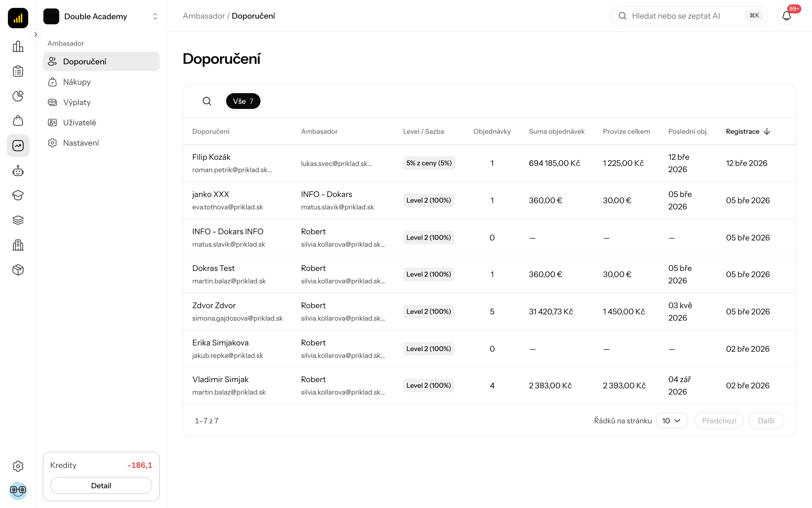Image resolution: width=812 pixels, height=508 pixels.
Task: Open the robot assistant icon in left rail
Action: 18,171
